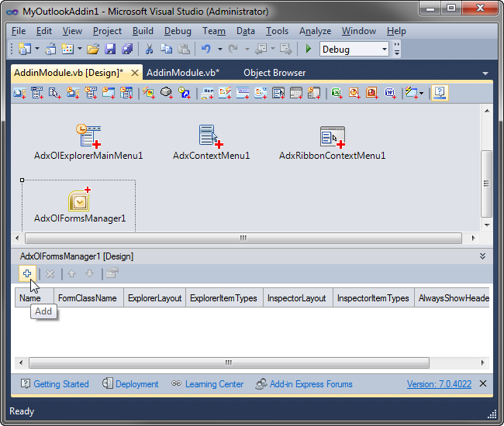Click the Add command bar icon in designer toolbar
Viewport: 504px width, 426px height.
pyautogui.click(x=19, y=93)
